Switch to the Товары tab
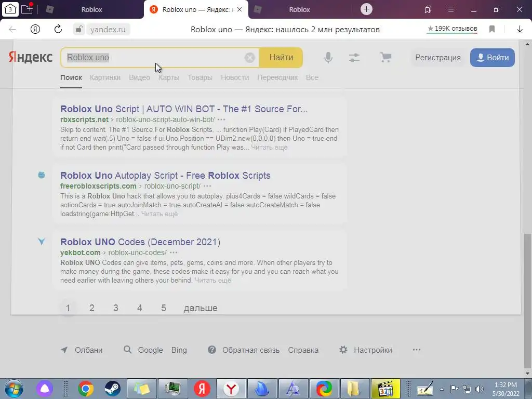 pyautogui.click(x=200, y=78)
